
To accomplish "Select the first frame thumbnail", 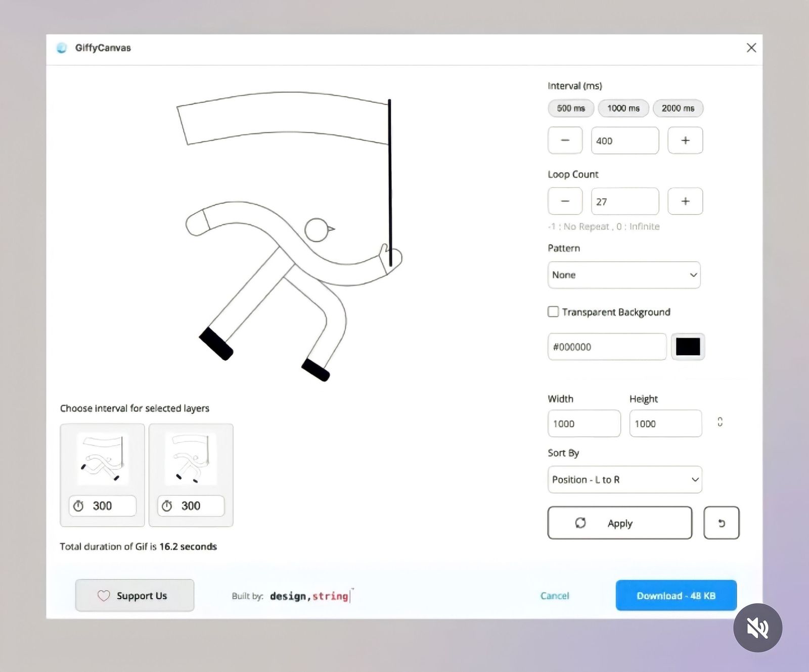I will [x=102, y=459].
